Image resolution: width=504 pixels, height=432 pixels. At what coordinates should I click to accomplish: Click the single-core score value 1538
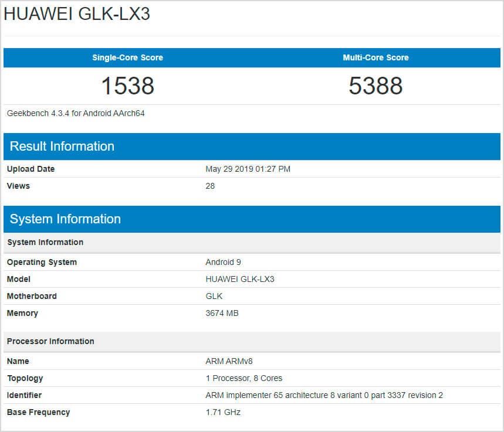coord(127,86)
